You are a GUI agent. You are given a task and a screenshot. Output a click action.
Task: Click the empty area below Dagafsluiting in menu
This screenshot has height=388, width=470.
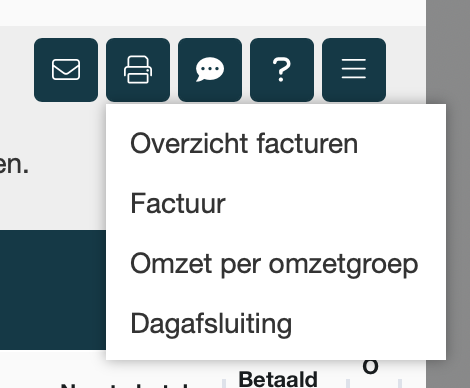tap(276, 350)
